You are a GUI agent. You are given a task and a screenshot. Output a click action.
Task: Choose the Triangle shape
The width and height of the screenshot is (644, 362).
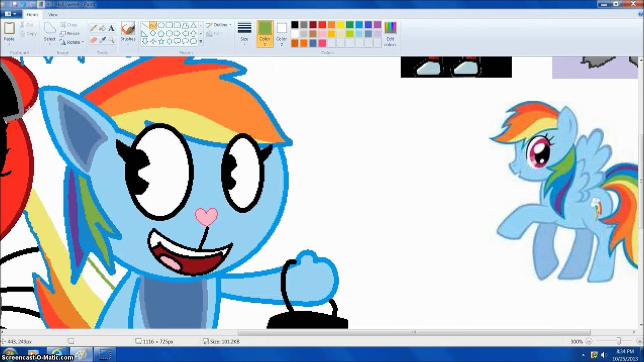pos(193,25)
